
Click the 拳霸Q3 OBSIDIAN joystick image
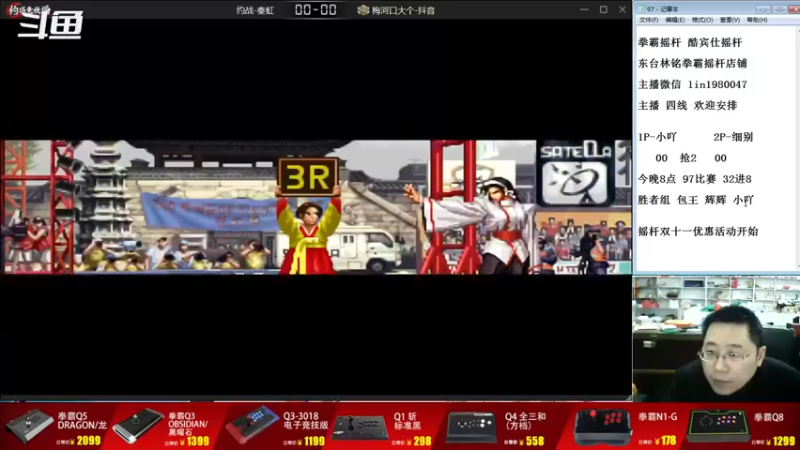click(138, 426)
